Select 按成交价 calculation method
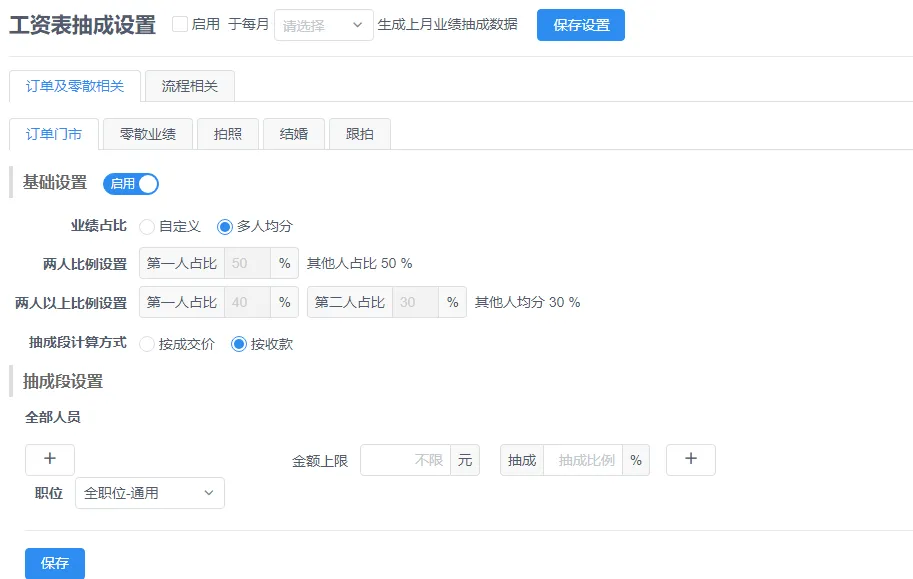Image resolution: width=913 pixels, height=579 pixels. 147,344
